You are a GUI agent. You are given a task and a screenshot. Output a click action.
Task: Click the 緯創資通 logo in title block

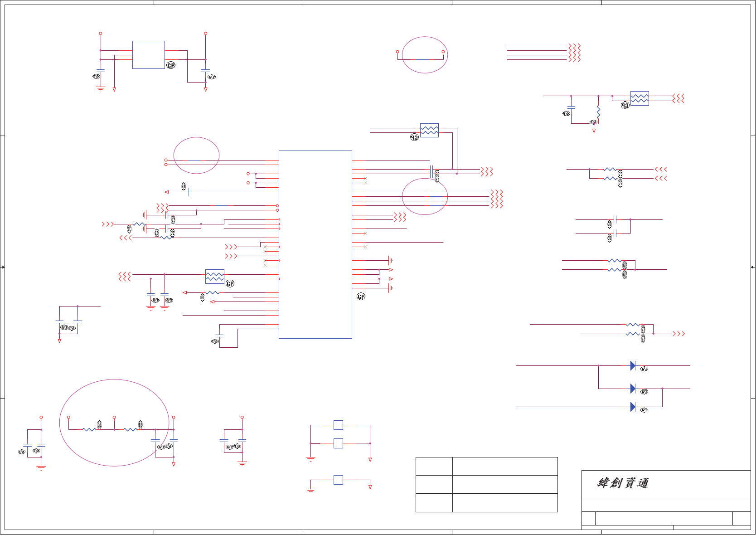tap(623, 483)
